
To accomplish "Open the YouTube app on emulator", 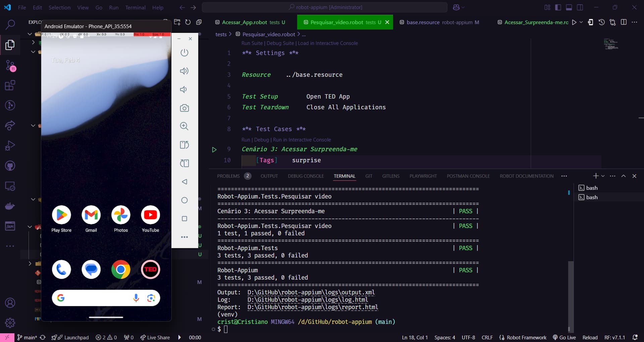I will pos(150,219).
